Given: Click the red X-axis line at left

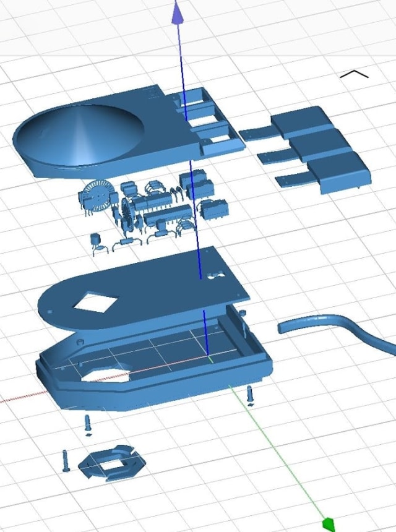Looking at the screenshot, I should [x=19, y=399].
